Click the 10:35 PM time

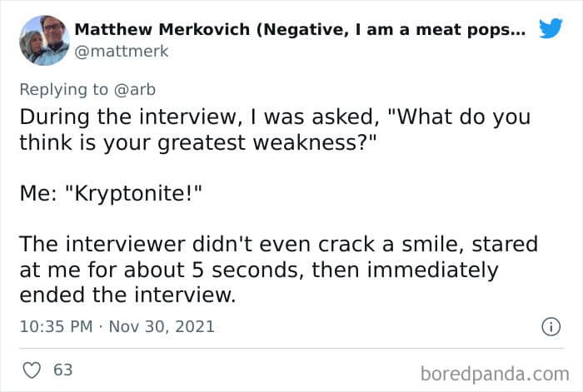coord(56,327)
